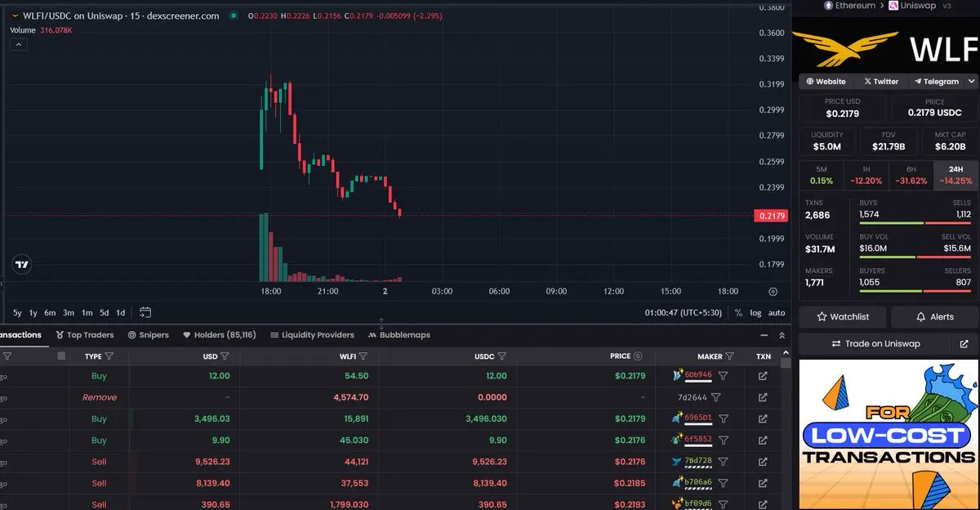Open the token Twitter link

tap(881, 82)
